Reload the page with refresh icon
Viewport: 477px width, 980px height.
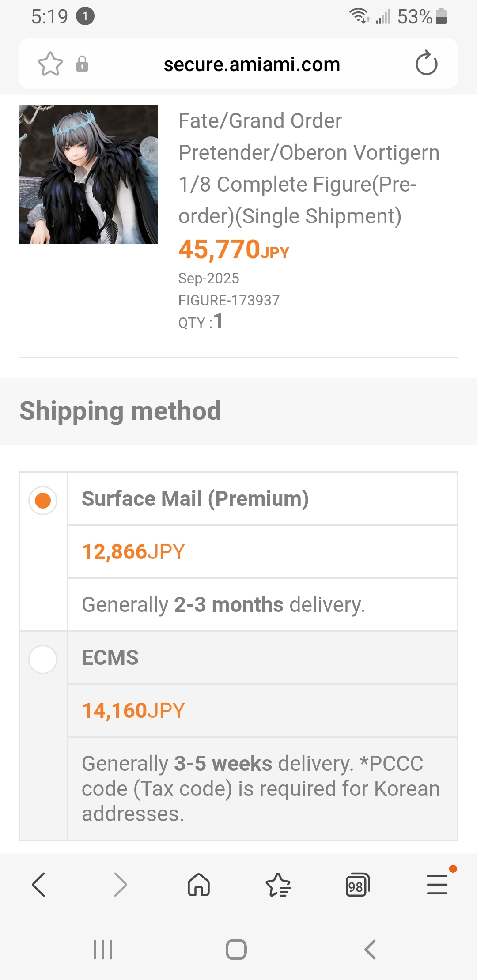coord(426,64)
